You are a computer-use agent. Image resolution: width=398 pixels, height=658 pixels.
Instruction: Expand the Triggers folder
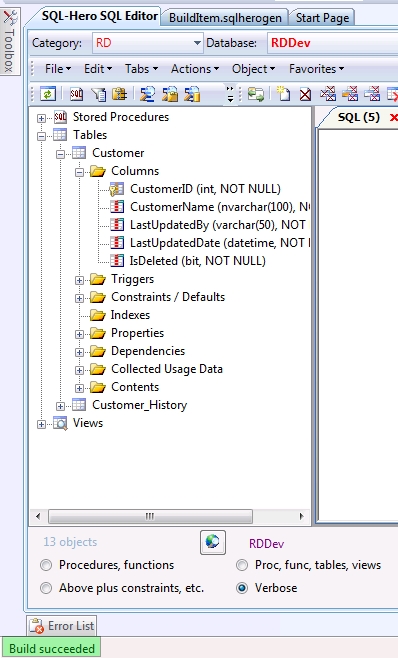[79, 280]
